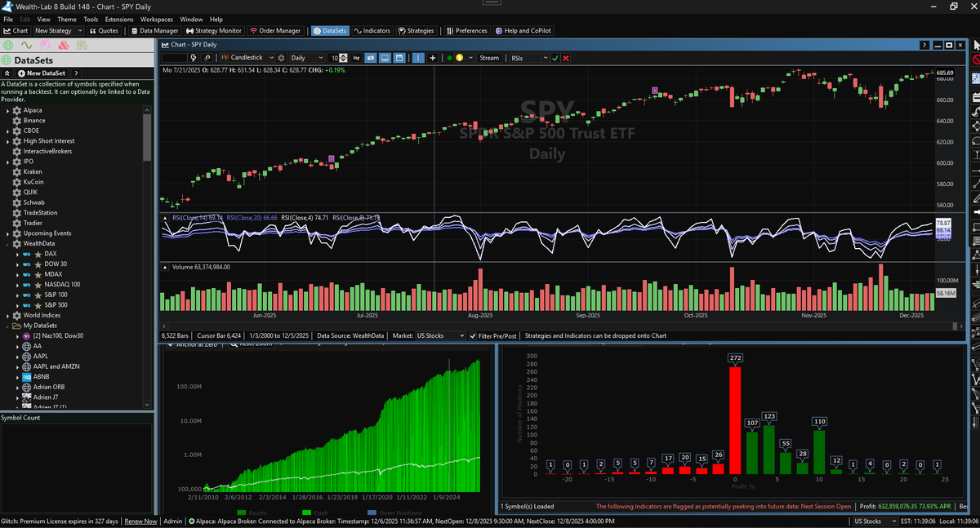Toggle the Filter Pre/Post checkbox
This screenshot has height=528, width=980.
pos(473,335)
